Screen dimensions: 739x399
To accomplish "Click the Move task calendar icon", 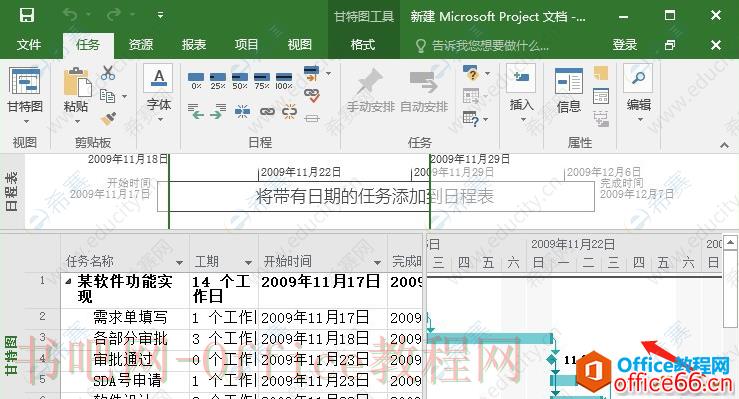I will click(x=471, y=96).
